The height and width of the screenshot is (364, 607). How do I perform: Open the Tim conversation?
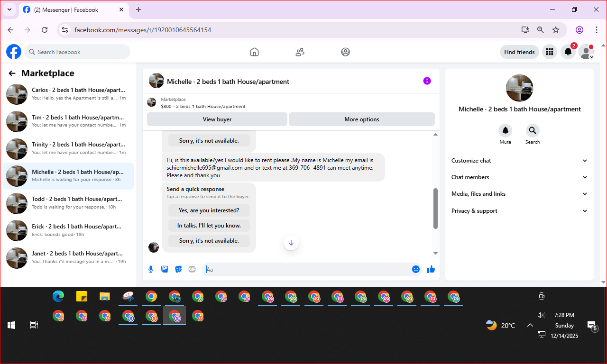68,121
